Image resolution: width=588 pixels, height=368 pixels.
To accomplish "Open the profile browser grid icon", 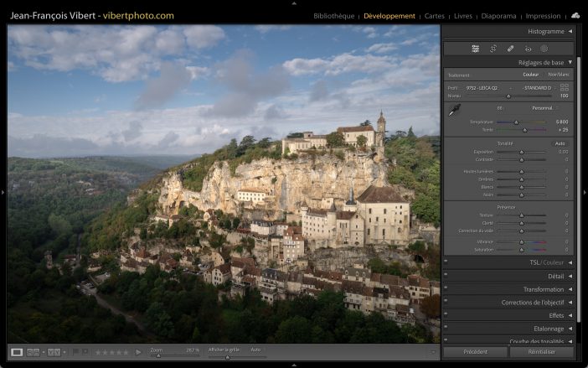I will point(565,87).
